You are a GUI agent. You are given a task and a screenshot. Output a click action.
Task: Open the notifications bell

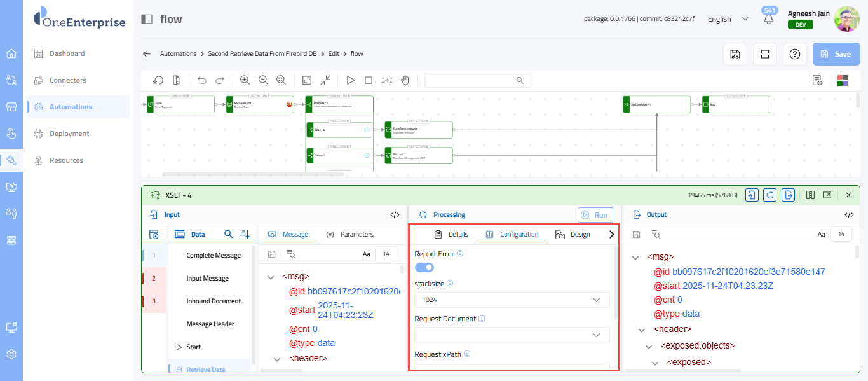769,19
